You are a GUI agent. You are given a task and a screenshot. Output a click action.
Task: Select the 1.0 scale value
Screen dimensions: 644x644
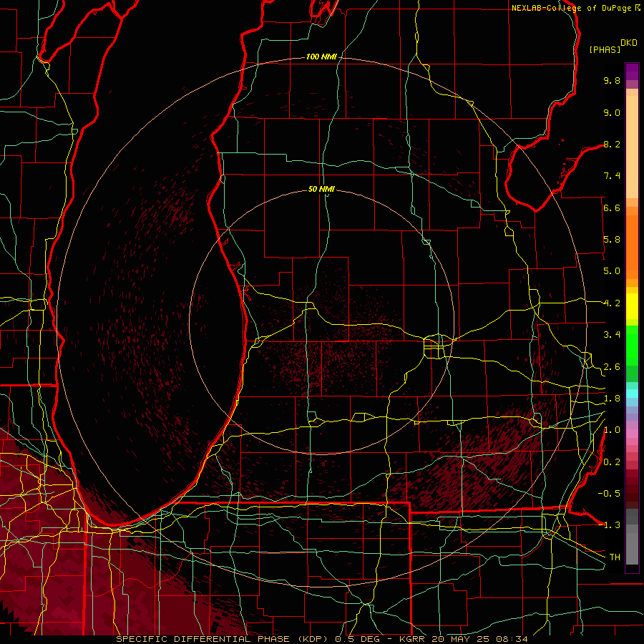[x=612, y=430]
